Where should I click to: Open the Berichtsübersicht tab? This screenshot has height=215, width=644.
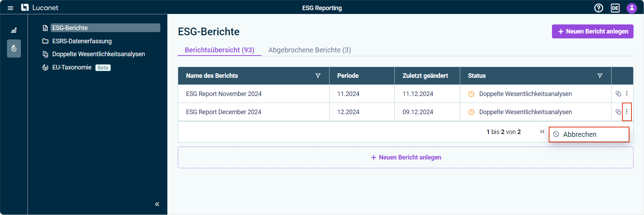(x=220, y=50)
